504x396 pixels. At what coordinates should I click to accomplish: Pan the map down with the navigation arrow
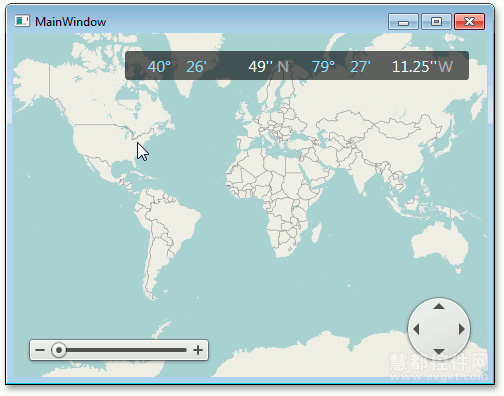pyautogui.click(x=439, y=351)
